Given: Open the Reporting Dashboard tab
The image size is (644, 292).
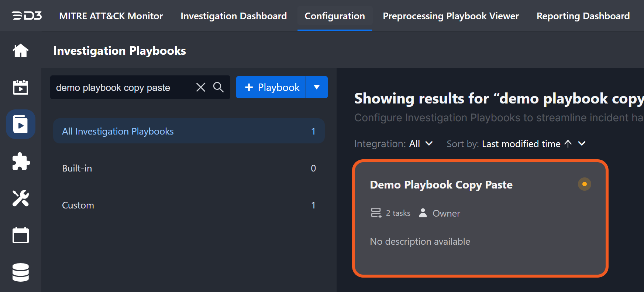Looking at the screenshot, I should [583, 16].
